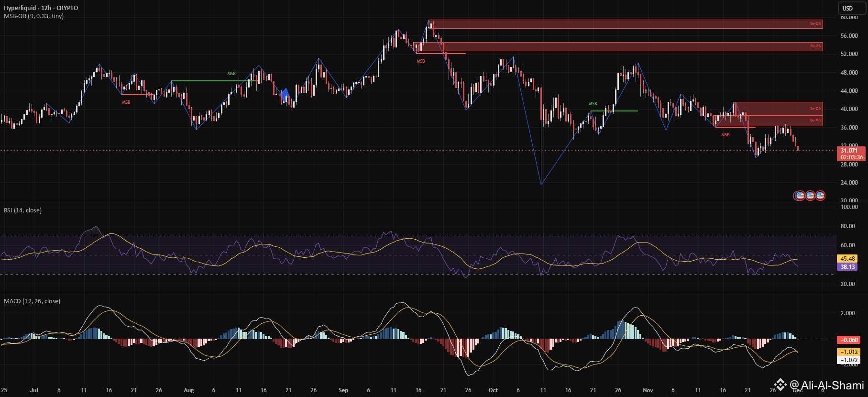Click the red -0.060 MACD histogram tag
868x397 pixels.
[849, 340]
